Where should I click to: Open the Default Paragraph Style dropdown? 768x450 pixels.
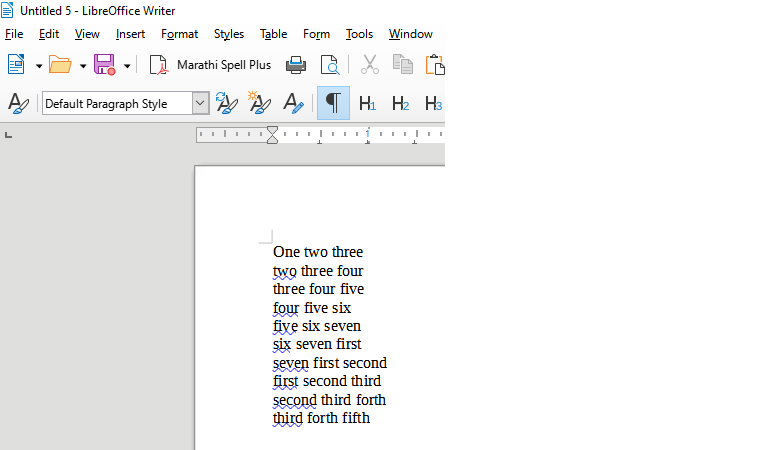coord(200,103)
